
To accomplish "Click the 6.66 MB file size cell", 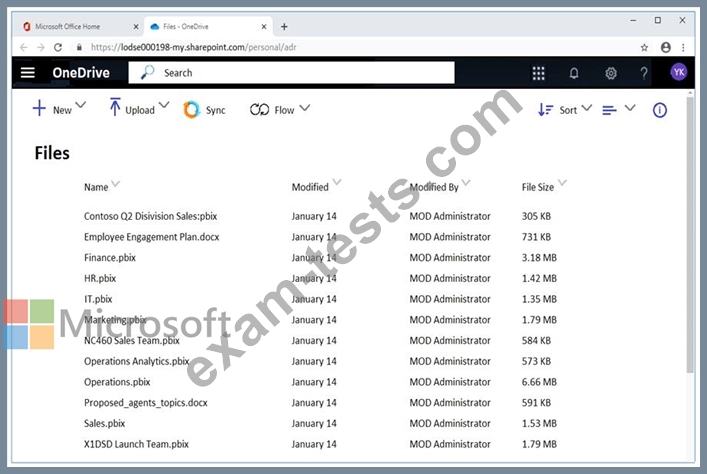I will click(539, 382).
